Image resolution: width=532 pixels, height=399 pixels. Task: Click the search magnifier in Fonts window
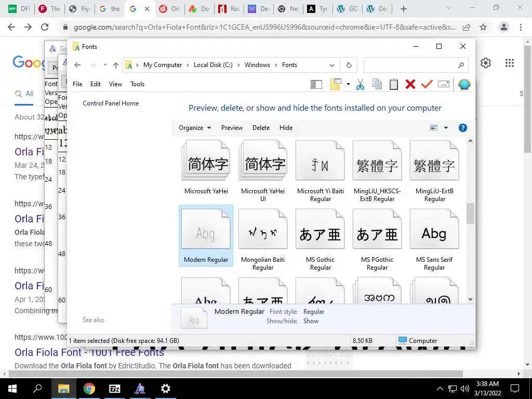point(461,65)
